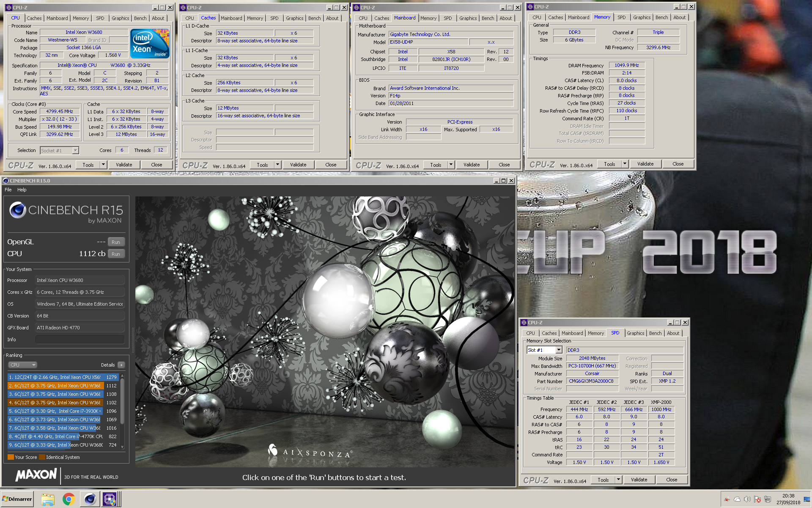Expand Tools dropdown arrow in CPU-Z Memory window
Viewport: 812px width, 508px height.
pyautogui.click(x=625, y=164)
